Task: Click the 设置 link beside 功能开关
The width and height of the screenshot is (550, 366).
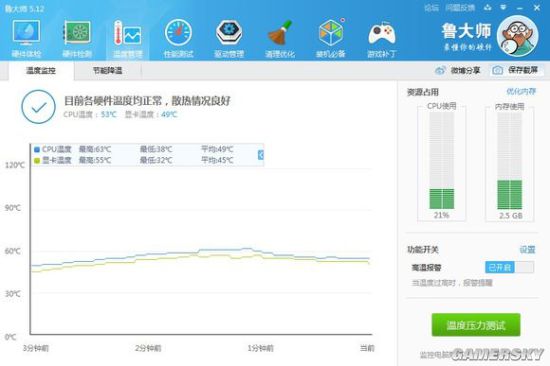Action: (527, 249)
